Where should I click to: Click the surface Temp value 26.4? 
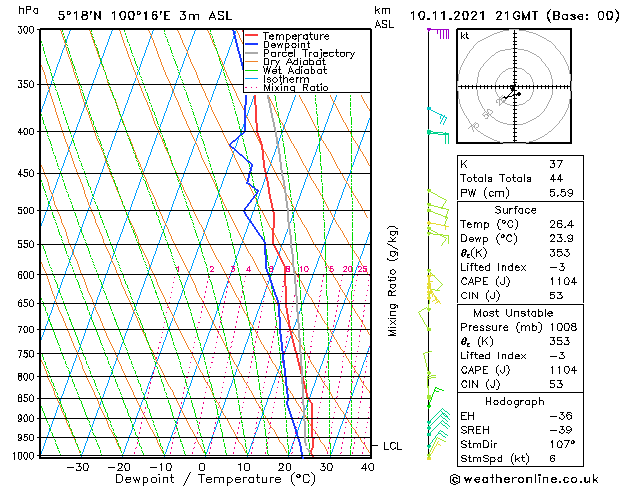pyautogui.click(x=561, y=224)
